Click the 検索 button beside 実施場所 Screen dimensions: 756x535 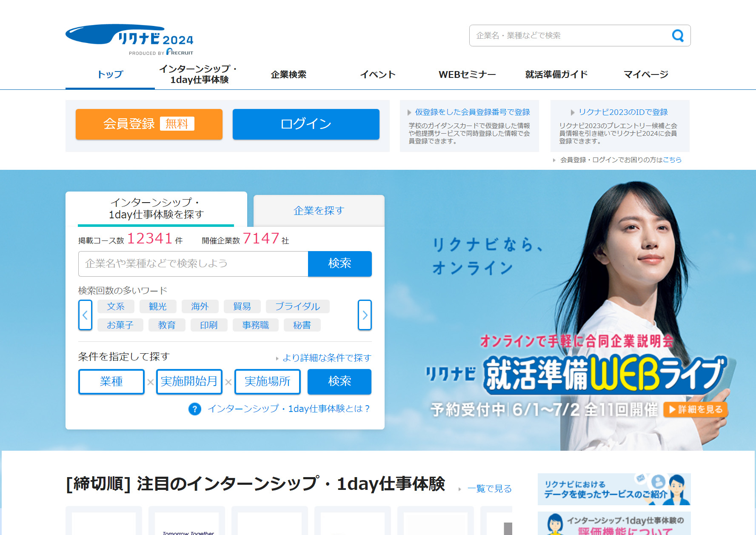click(x=339, y=381)
